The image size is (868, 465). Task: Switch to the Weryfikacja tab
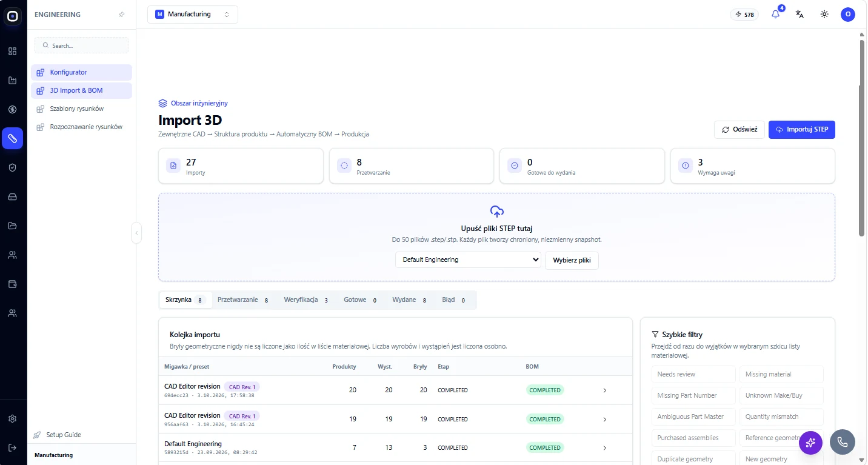click(x=306, y=300)
